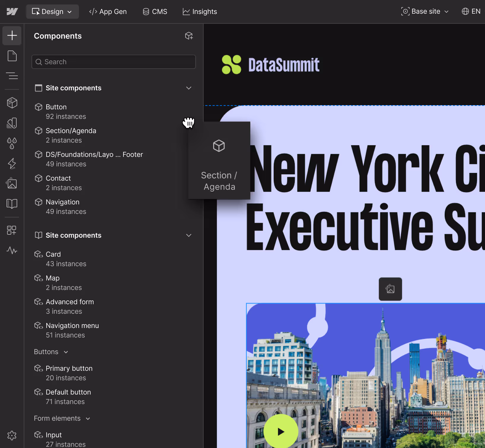485x448 pixels.
Task: Collapse the Site components section
Action: click(189, 88)
